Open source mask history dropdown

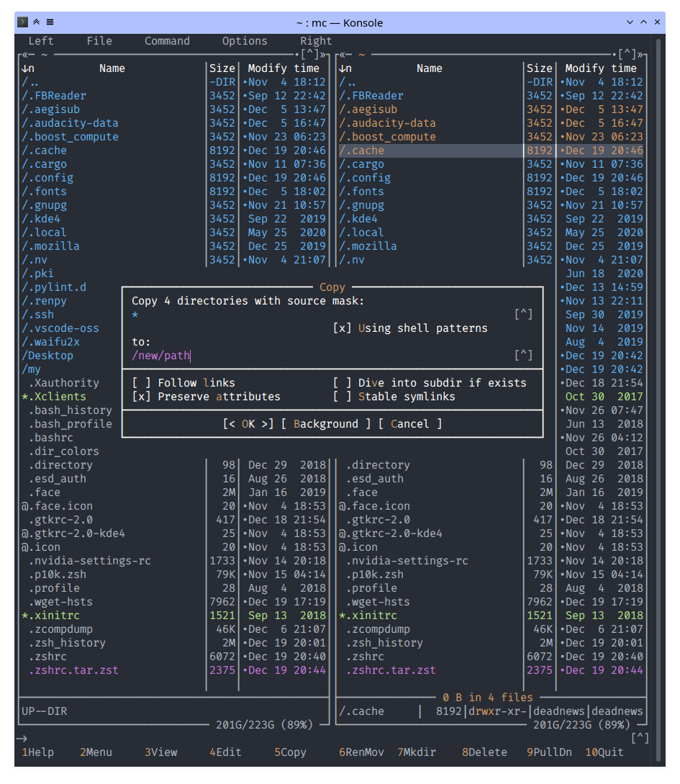point(523,315)
